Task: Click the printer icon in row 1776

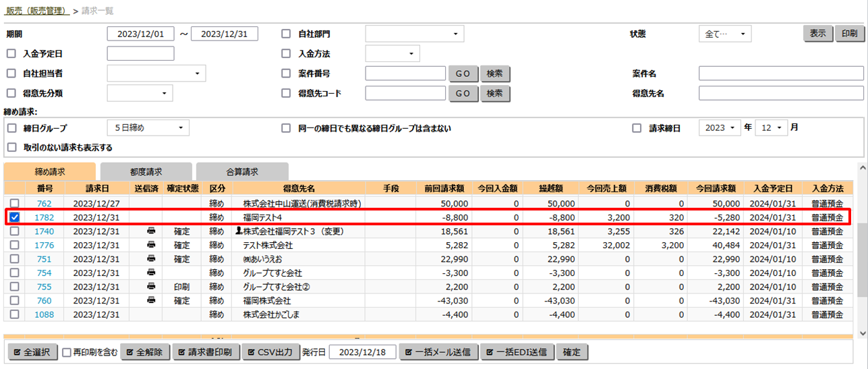Action: (150, 246)
